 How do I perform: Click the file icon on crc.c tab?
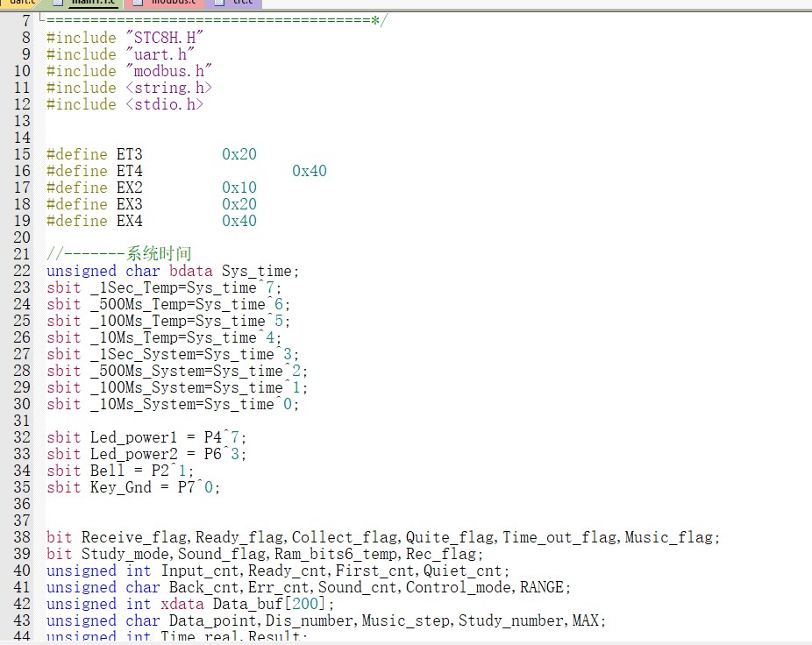coord(218,3)
